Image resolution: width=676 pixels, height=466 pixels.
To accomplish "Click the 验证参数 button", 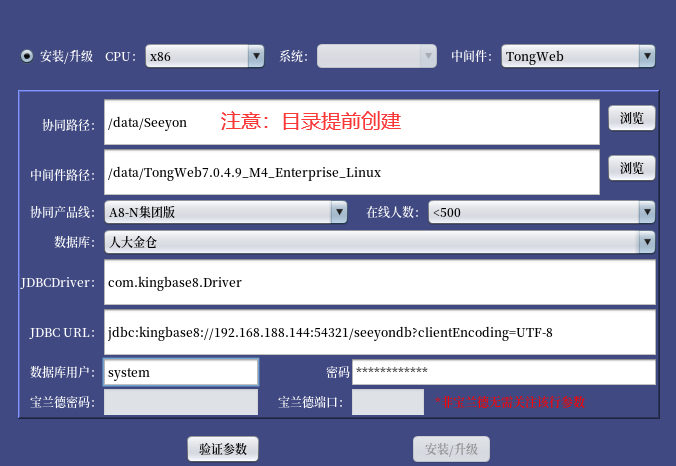I will click(223, 449).
